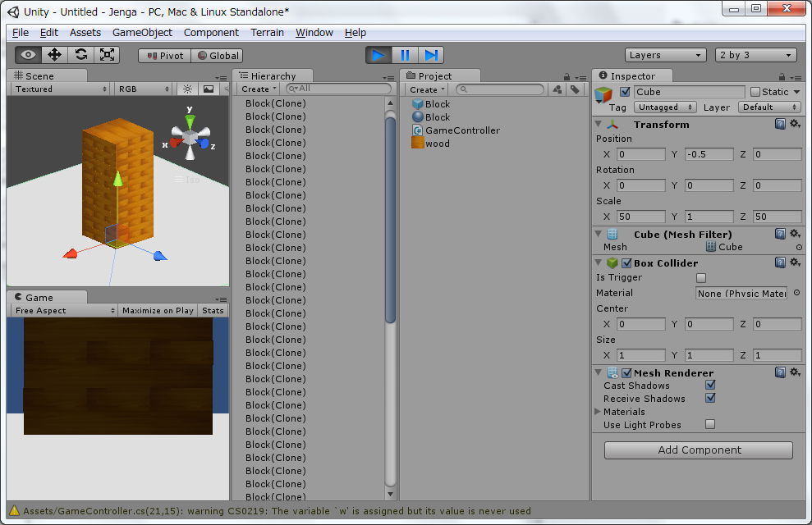Toggle scene lighting sun icon

click(187, 89)
